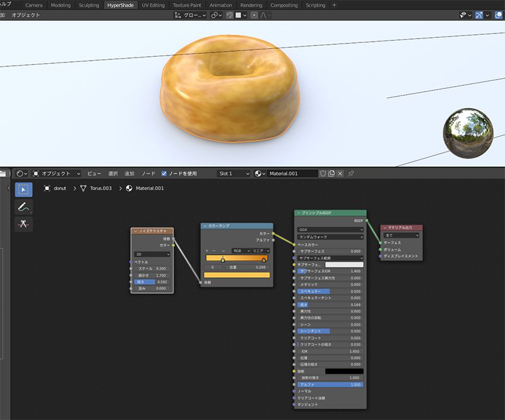This screenshot has width=505, height=420.
Task: Choose the Links Cut scissors tool
Action: point(23,224)
